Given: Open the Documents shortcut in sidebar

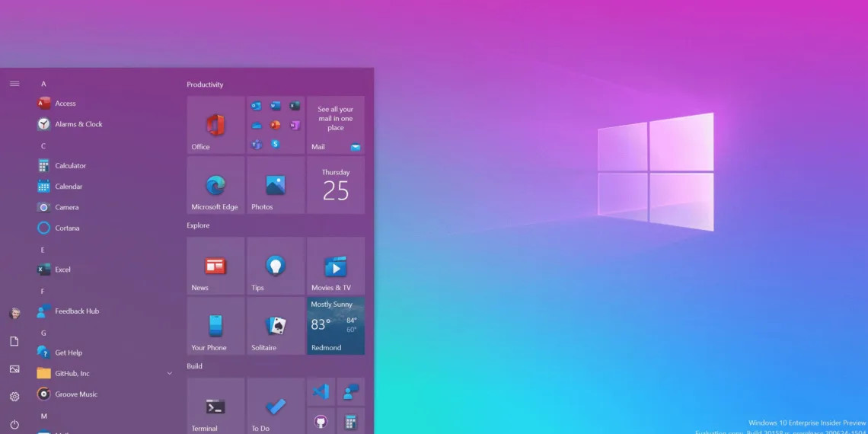Looking at the screenshot, I should click(14, 342).
